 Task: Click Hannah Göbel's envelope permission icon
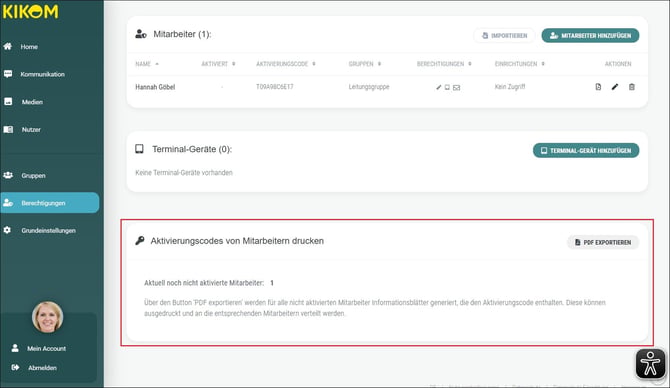(x=456, y=88)
